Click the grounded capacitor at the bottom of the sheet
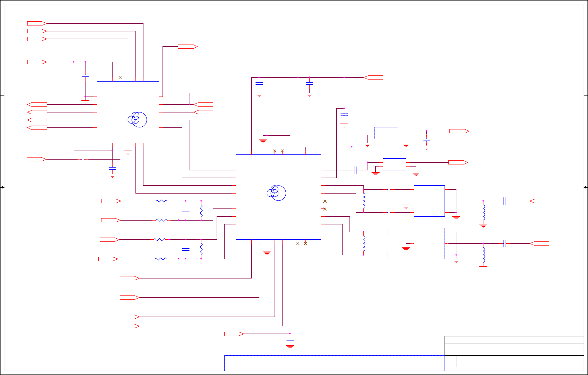Viewport: 588px width, 375px height. coord(290,340)
